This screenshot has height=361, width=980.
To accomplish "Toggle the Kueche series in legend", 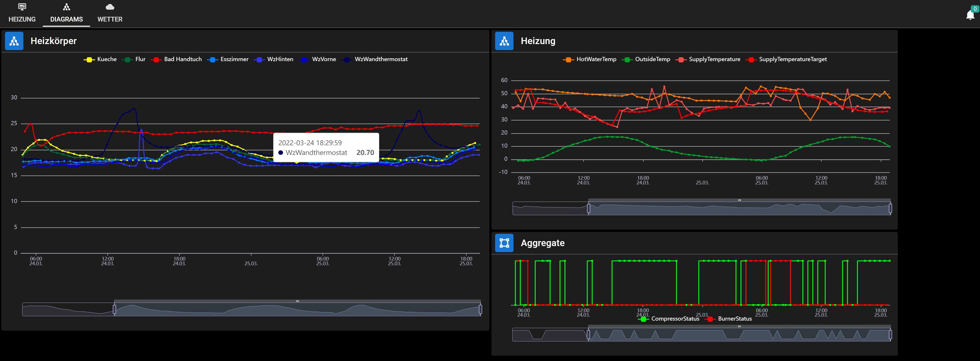I will coord(100,59).
